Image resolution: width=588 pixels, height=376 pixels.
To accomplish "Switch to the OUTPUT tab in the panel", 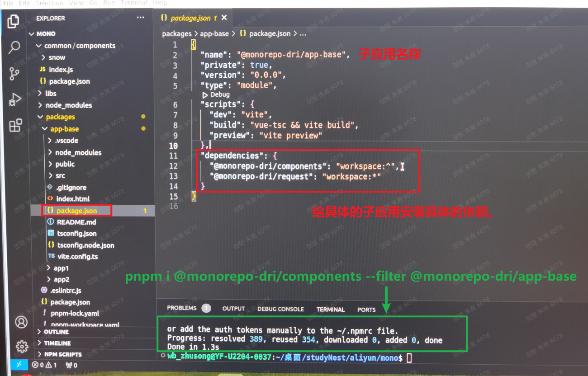I will coord(233,308).
